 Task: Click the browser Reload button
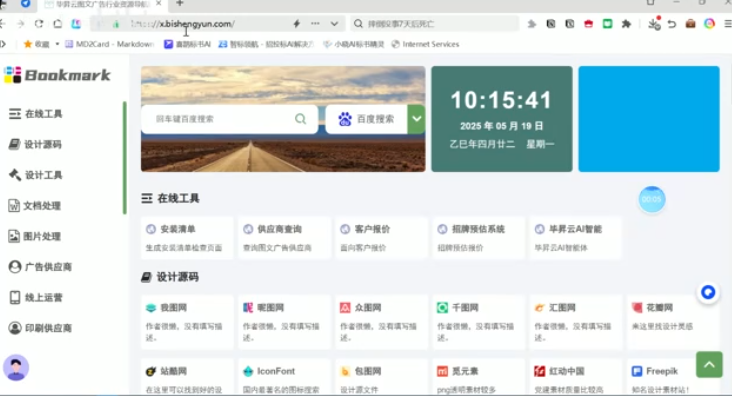click(x=39, y=24)
